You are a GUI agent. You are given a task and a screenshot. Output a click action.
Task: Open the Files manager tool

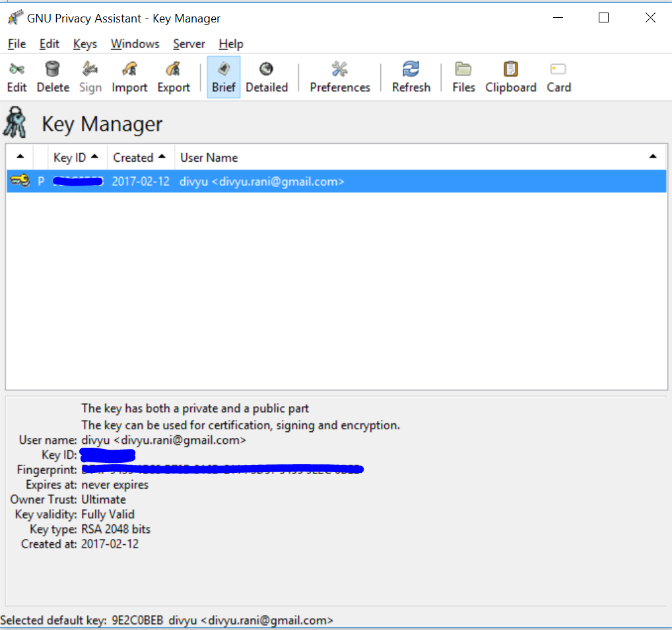(x=463, y=77)
